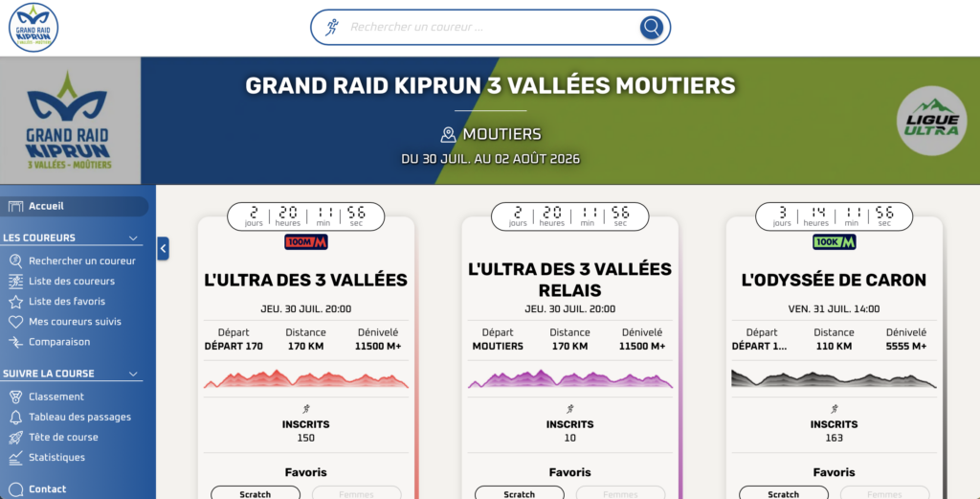This screenshot has width=980, height=499.
Task: Click the black elevation profile chart
Action: pyautogui.click(x=835, y=379)
